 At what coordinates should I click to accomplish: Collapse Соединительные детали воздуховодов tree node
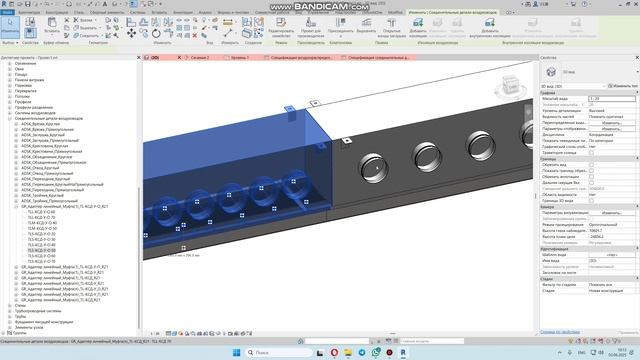point(9,118)
